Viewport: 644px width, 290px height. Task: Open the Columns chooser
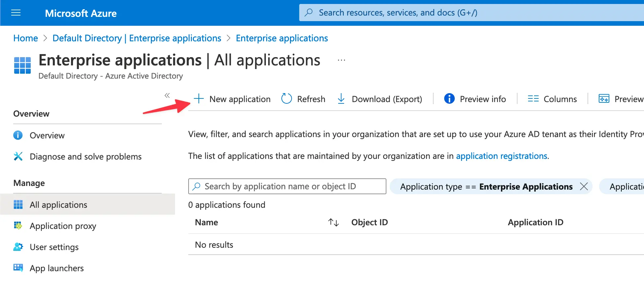click(552, 99)
